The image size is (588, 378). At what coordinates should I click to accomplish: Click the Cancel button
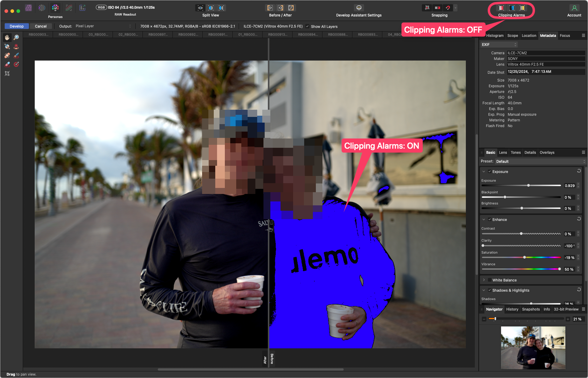(41, 26)
